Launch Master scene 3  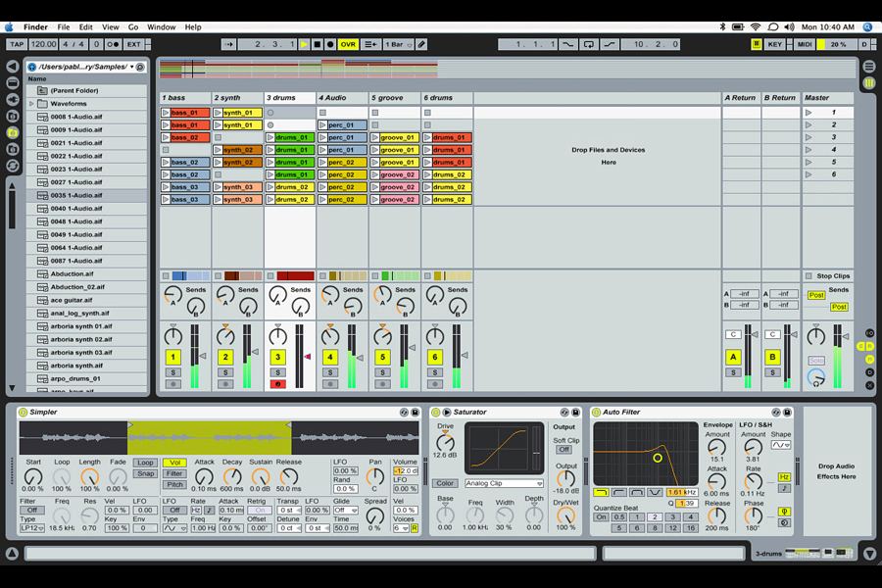pyautogui.click(x=808, y=137)
